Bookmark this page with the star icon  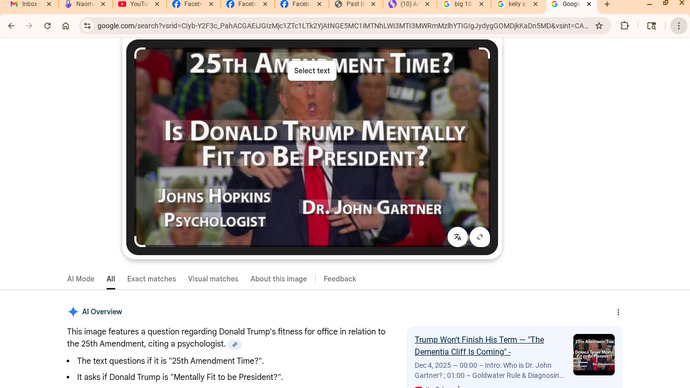[599, 26]
